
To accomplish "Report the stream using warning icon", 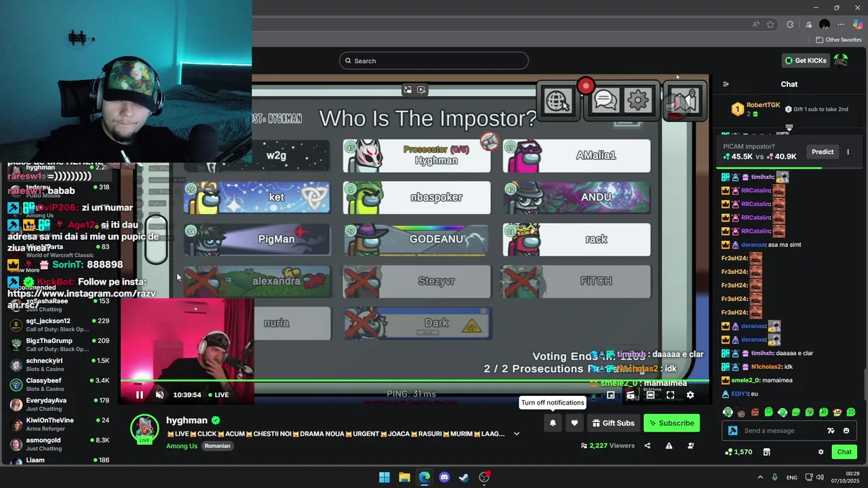I will click(x=669, y=445).
